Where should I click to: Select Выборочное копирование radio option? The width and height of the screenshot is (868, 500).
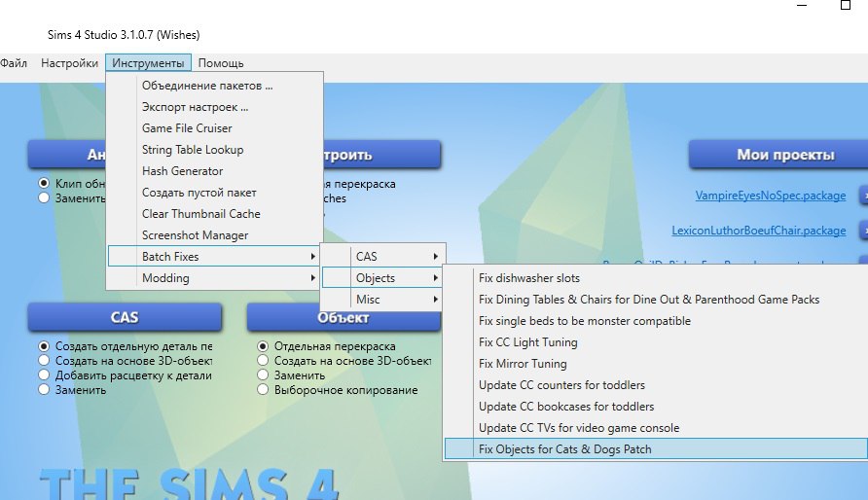point(263,389)
